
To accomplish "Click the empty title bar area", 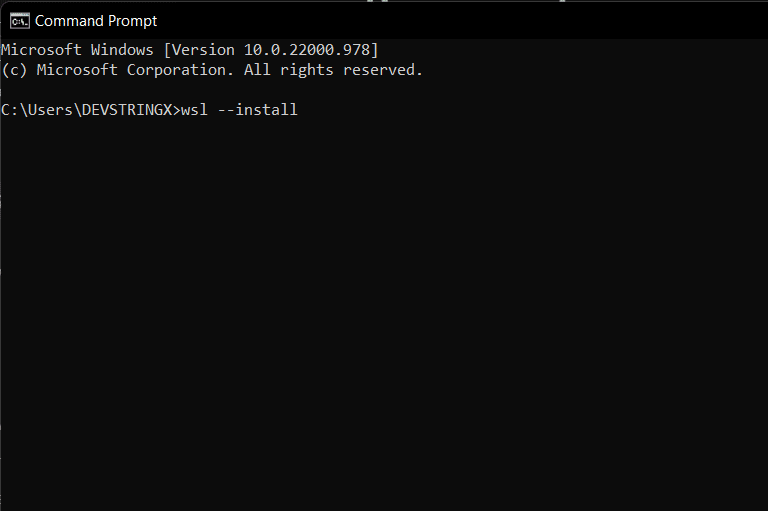I will (450, 20).
